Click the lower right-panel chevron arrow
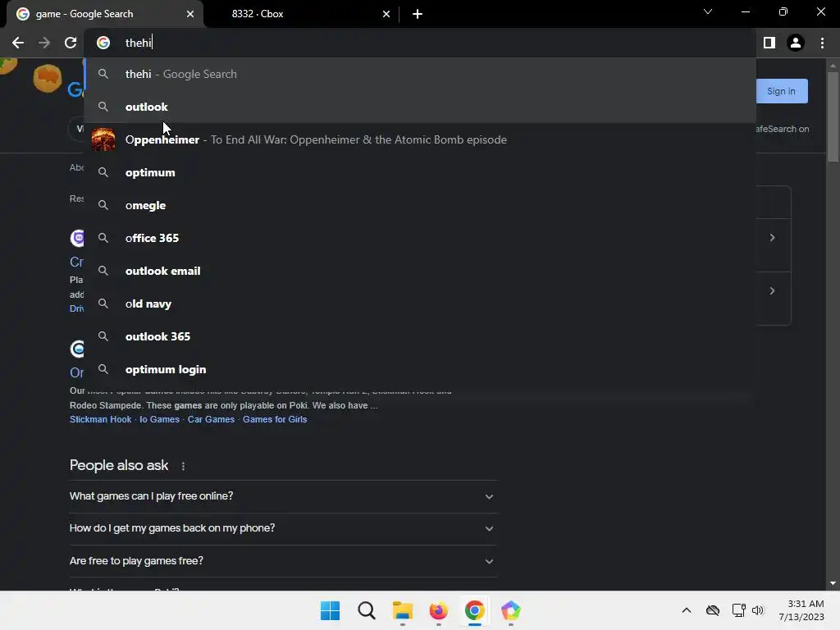This screenshot has height=630, width=840. coord(772,290)
